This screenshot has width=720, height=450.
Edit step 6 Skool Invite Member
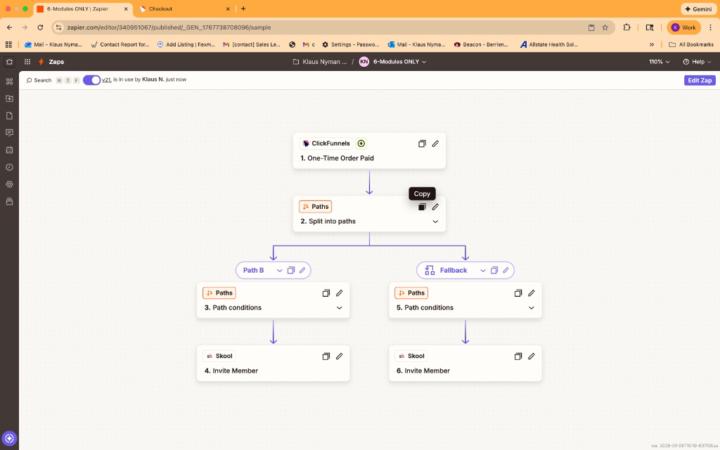tap(531, 356)
